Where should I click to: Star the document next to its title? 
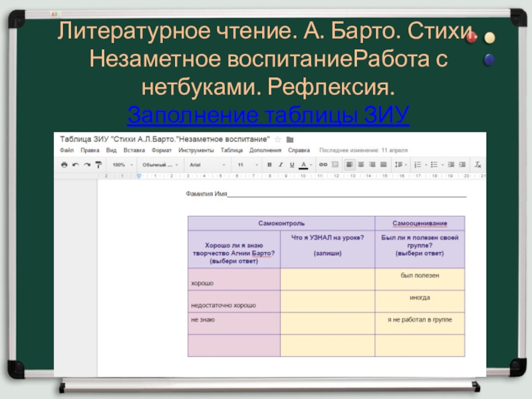coord(278,140)
